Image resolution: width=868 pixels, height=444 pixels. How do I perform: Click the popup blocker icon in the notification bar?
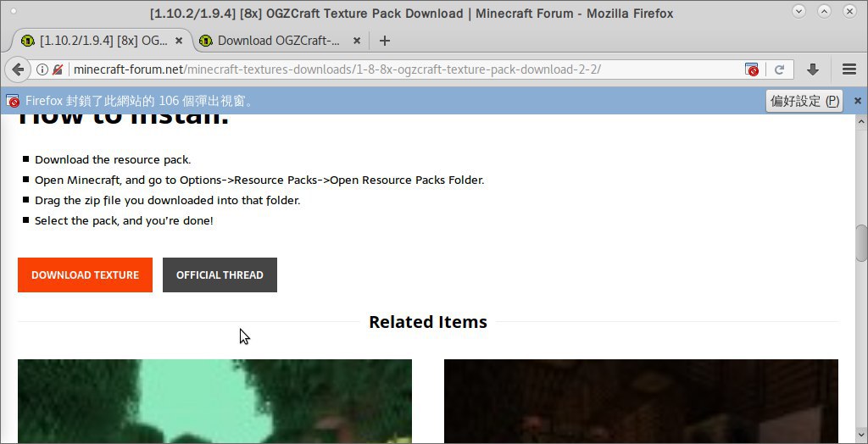point(13,102)
